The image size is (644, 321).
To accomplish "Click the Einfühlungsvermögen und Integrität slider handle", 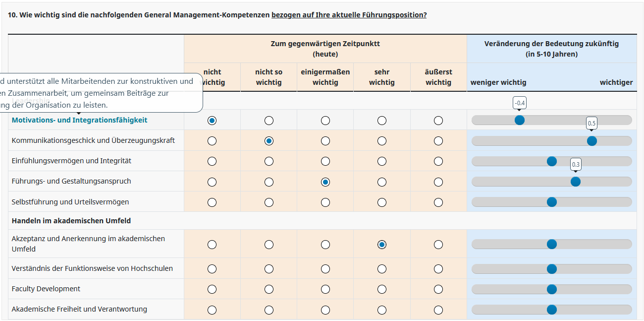I will 552,161.
